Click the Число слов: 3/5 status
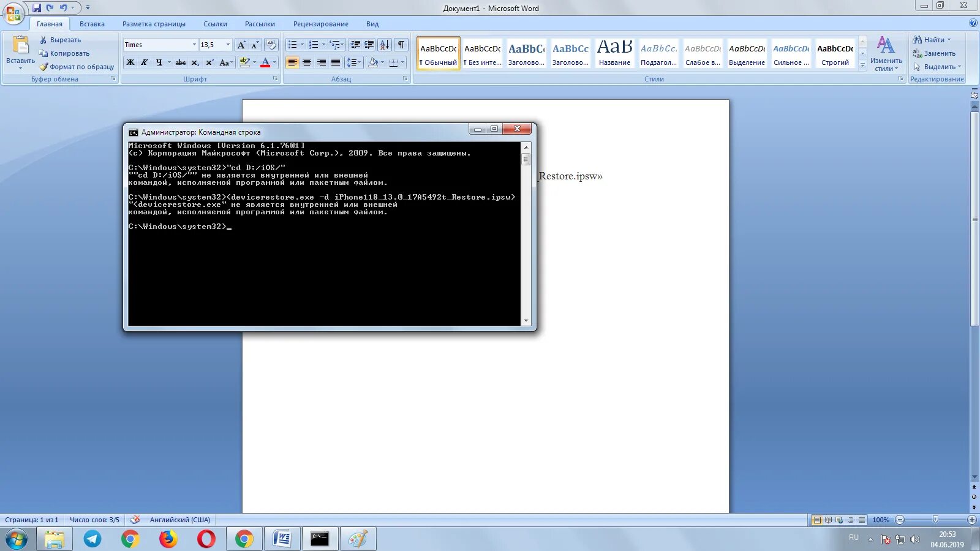The height and width of the screenshot is (551, 980). (94, 520)
